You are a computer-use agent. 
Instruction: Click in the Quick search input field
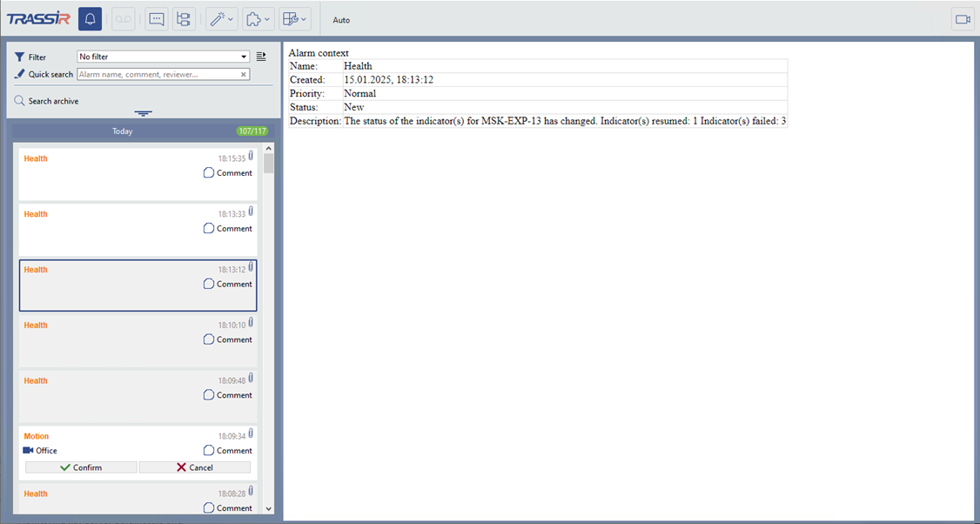157,75
